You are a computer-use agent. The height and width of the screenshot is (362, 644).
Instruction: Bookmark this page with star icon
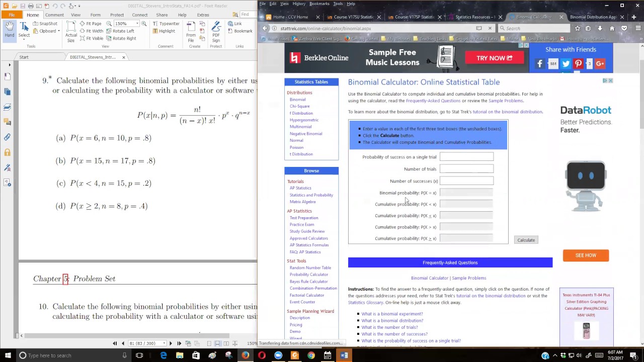tap(577, 29)
